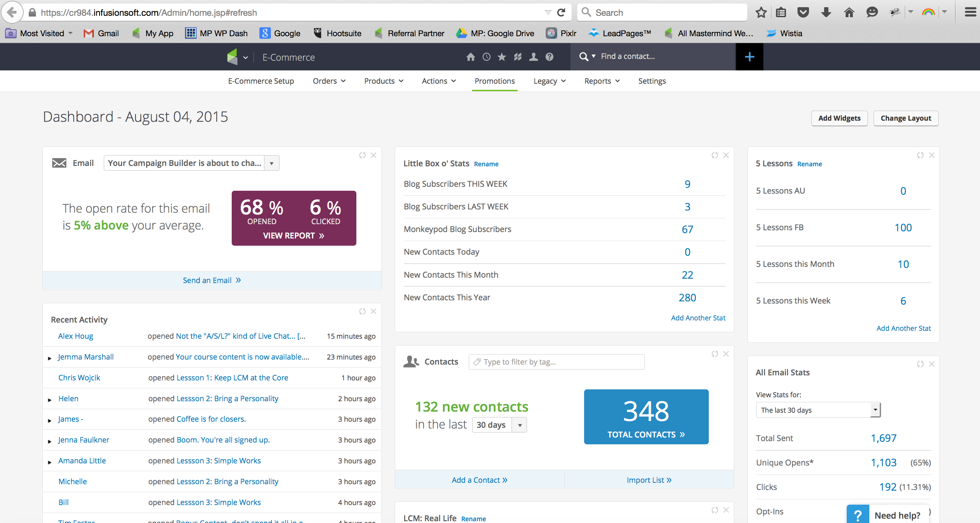Click the people icon in the Contacts widget

pos(411,361)
